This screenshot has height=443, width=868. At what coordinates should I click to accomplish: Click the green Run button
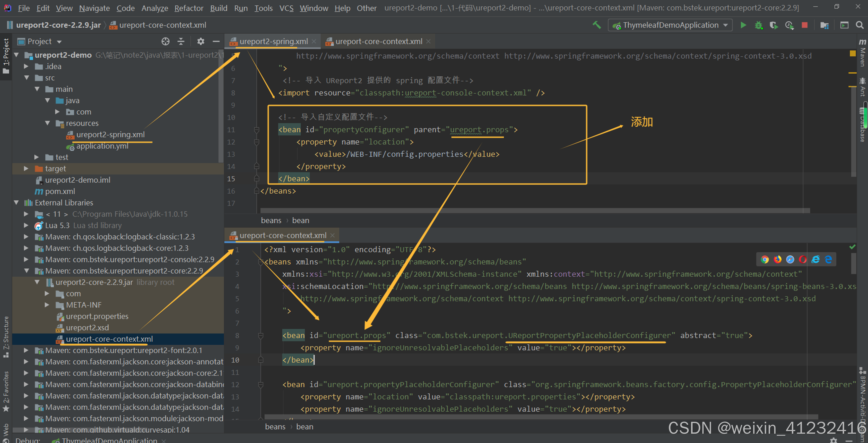743,25
